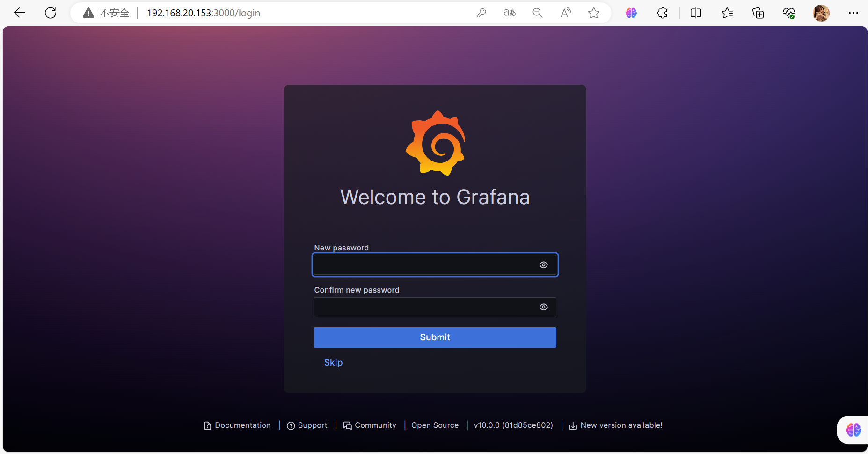Show the Confirm new password text
Image resolution: width=868 pixels, height=454 pixels.
pyautogui.click(x=543, y=307)
